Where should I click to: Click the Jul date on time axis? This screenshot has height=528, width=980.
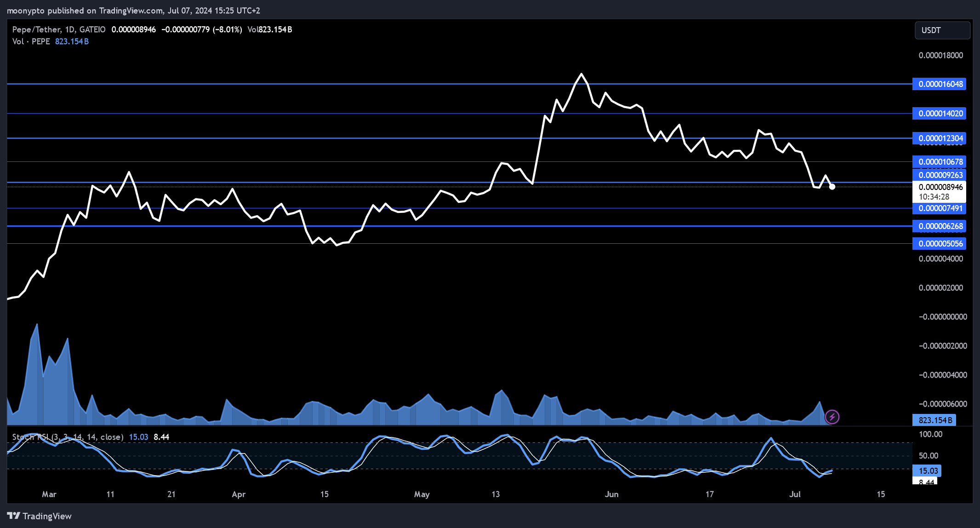tap(795, 494)
